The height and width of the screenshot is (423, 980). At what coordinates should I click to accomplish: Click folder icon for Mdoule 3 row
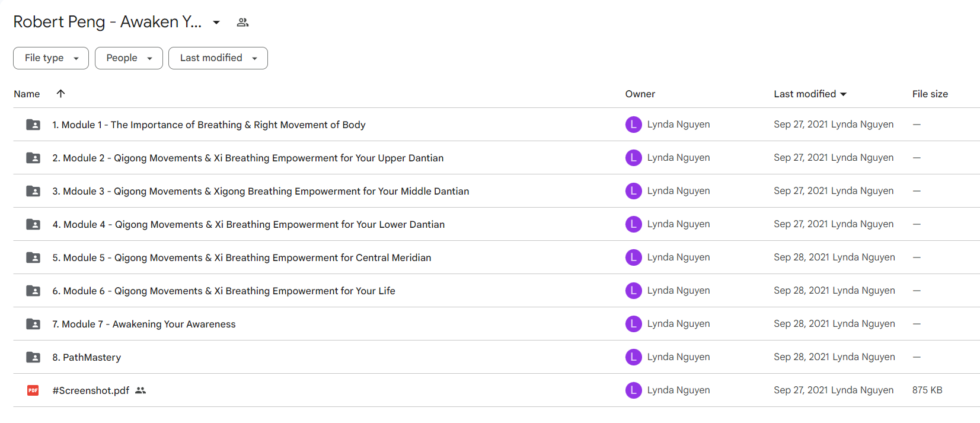pyautogui.click(x=33, y=191)
